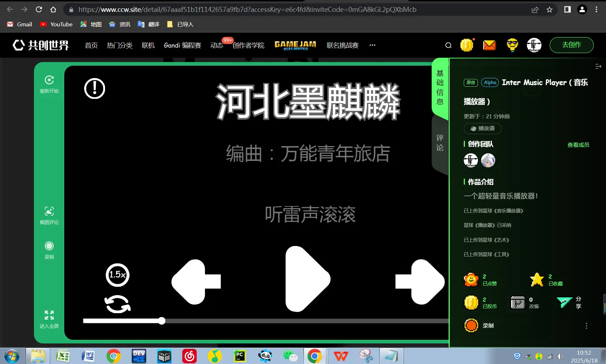
Task: Open second team member avatar
Action: 488,160
